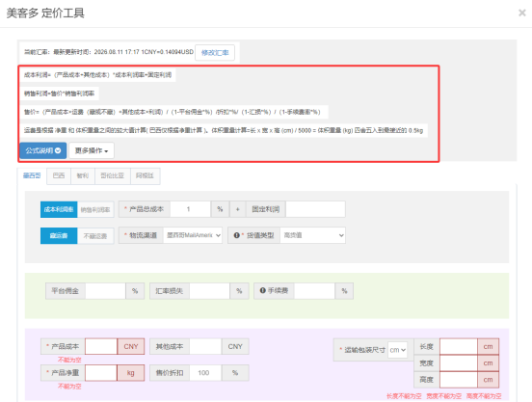Viewport: 532px width, 402px height.
Task: Switch to 哥伦比亚 tab
Action: (113, 175)
